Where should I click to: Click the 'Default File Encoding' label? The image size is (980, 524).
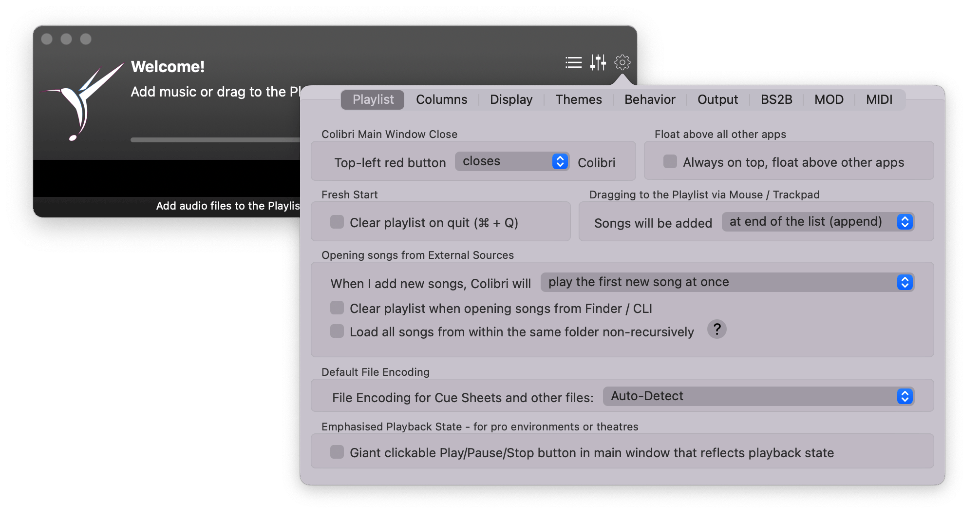pyautogui.click(x=375, y=372)
